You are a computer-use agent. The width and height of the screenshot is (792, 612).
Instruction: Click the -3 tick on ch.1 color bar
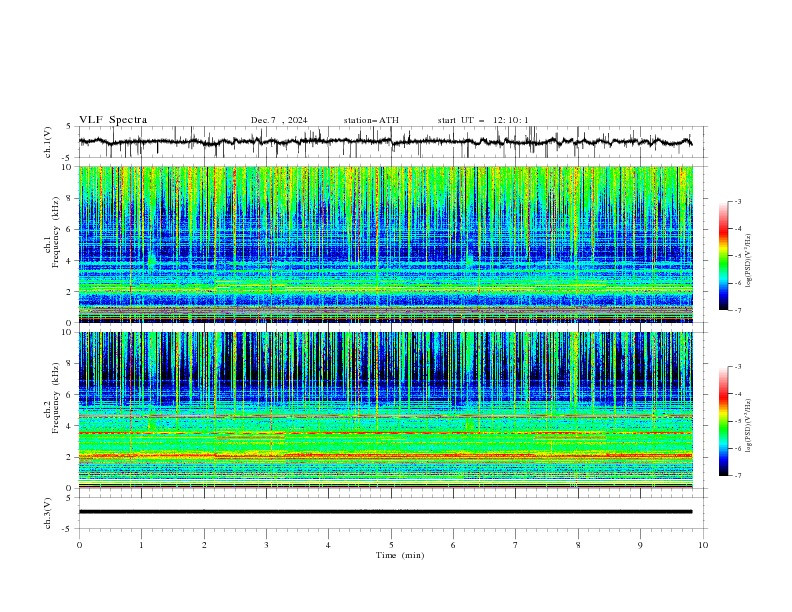(737, 201)
